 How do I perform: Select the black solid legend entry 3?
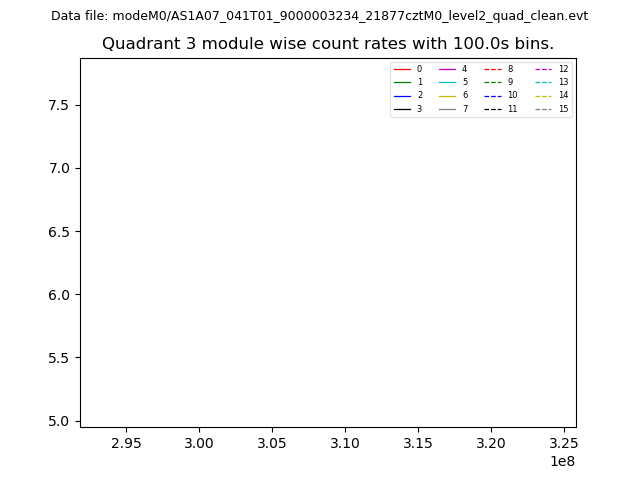pyautogui.click(x=409, y=109)
